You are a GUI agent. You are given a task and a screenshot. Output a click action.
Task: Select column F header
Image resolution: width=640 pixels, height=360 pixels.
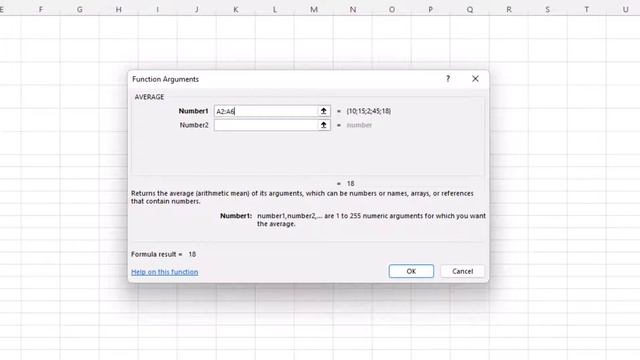[x=40, y=9]
